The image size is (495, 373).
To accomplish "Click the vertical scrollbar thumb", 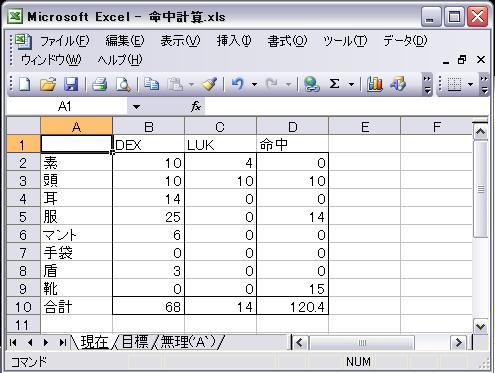I will point(480,189).
